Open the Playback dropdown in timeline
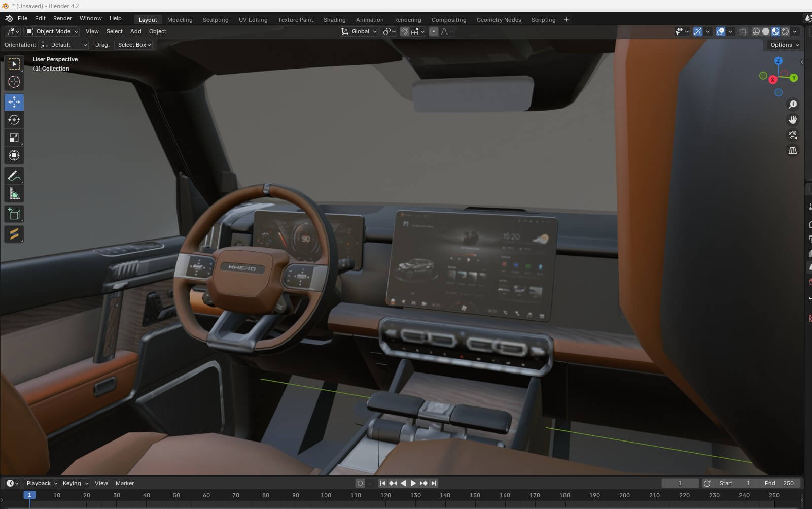Image resolution: width=812 pixels, height=509 pixels. pyautogui.click(x=42, y=483)
